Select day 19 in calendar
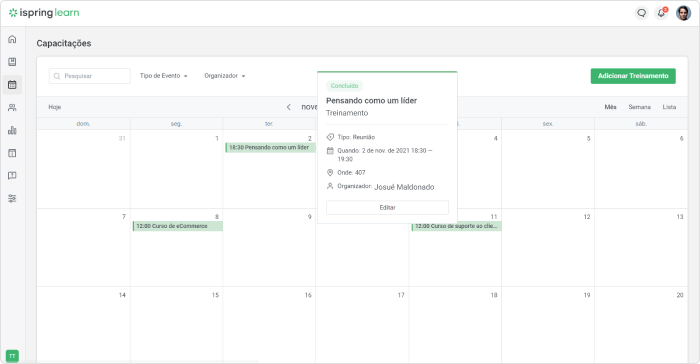The height and width of the screenshot is (364, 700). pos(548,325)
